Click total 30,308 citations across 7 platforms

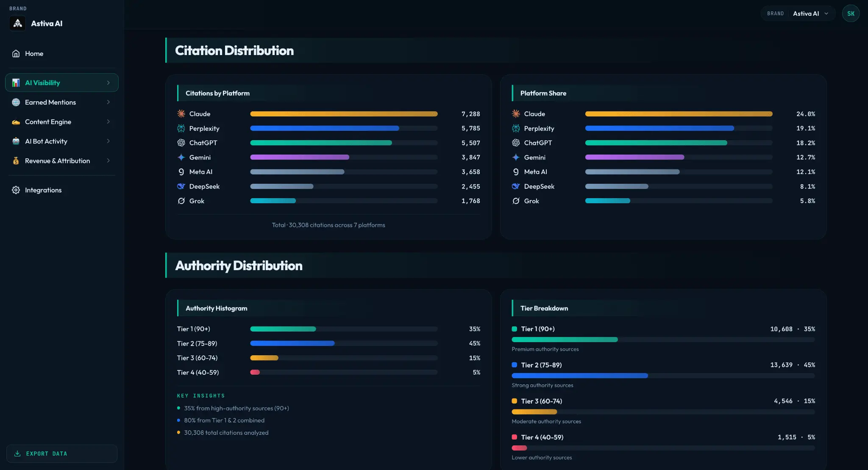click(328, 225)
